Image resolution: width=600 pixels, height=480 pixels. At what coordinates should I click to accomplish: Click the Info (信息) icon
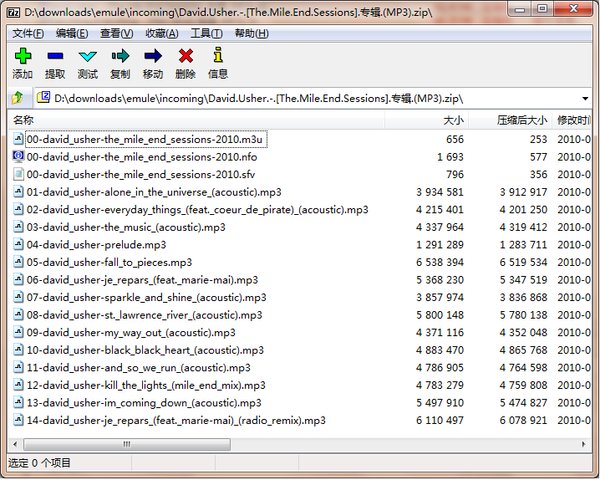click(x=218, y=55)
